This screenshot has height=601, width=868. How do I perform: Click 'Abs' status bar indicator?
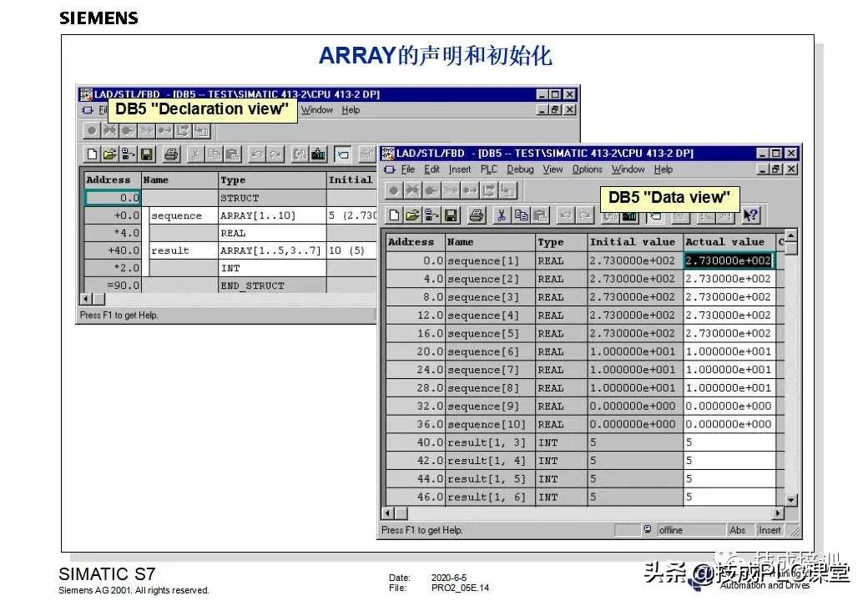tap(739, 530)
